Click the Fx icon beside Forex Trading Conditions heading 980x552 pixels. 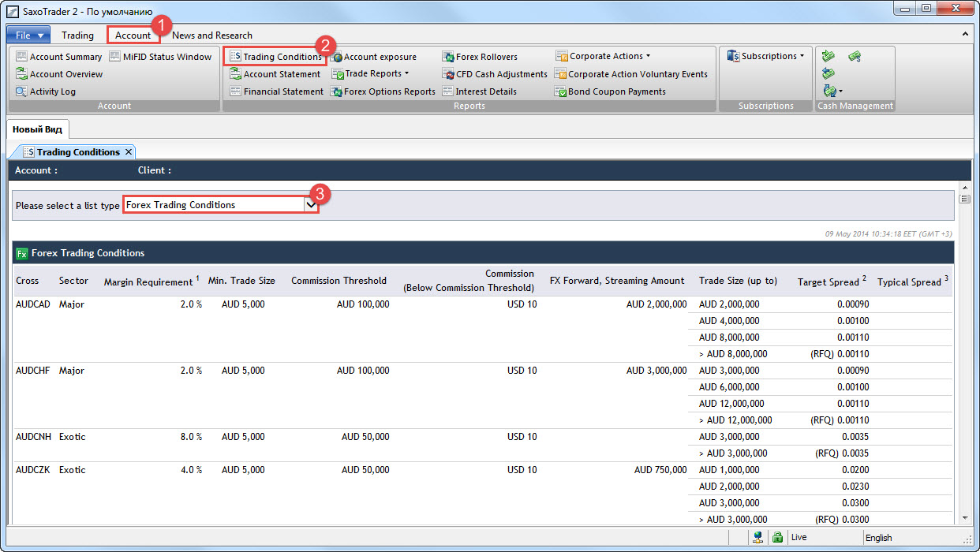tap(22, 253)
